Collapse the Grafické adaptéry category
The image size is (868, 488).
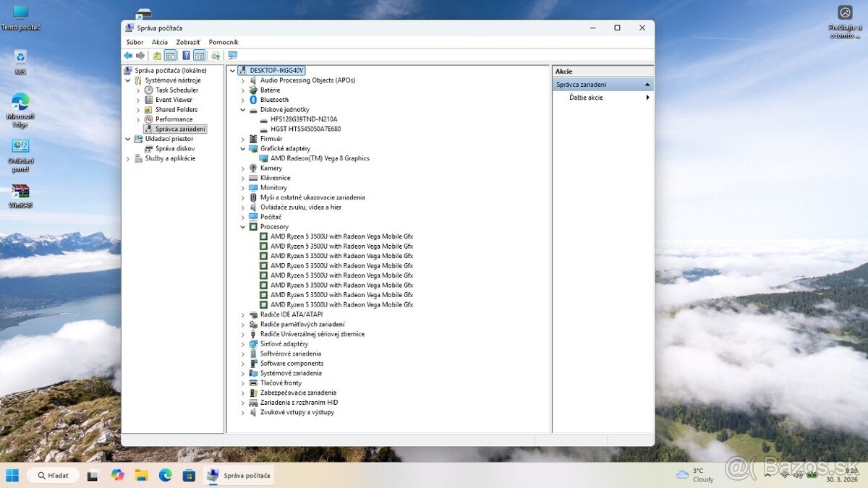[x=242, y=148]
